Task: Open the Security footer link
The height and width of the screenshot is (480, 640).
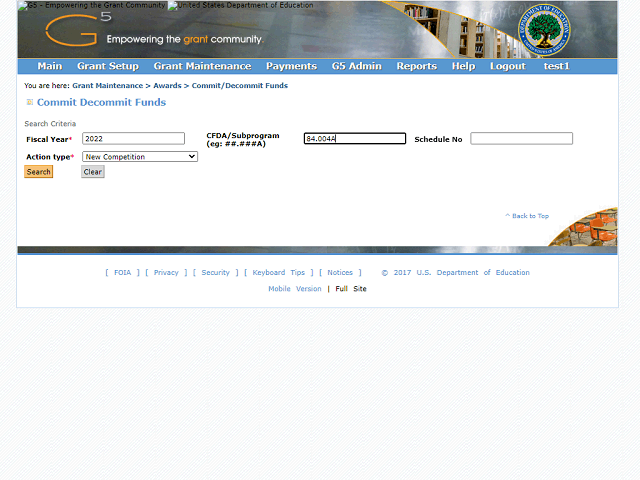Action: pos(216,273)
